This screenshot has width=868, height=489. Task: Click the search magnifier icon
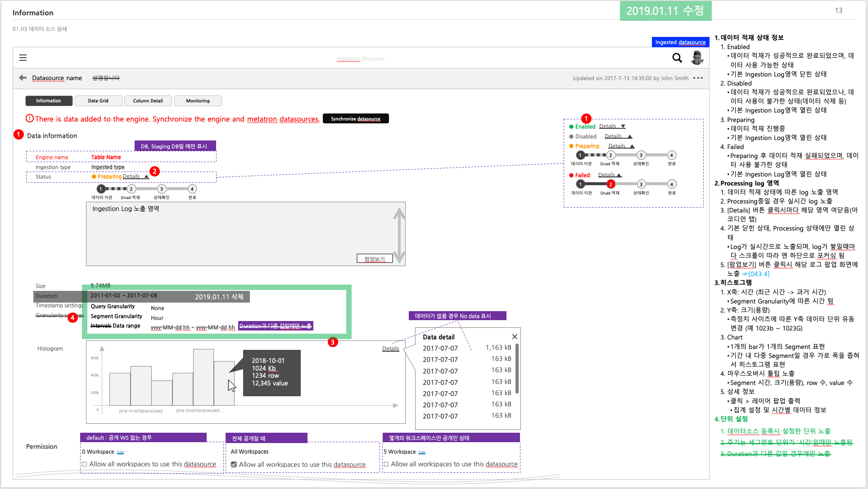[677, 58]
